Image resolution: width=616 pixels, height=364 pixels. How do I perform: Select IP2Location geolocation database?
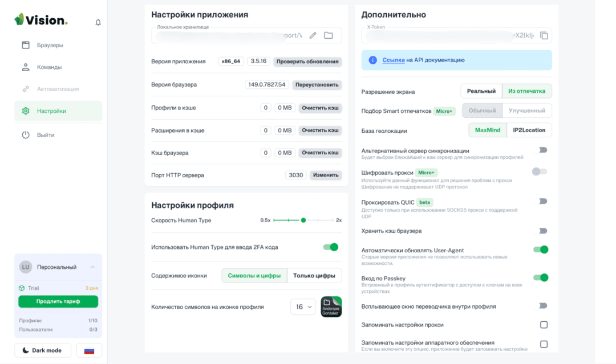[x=529, y=130]
